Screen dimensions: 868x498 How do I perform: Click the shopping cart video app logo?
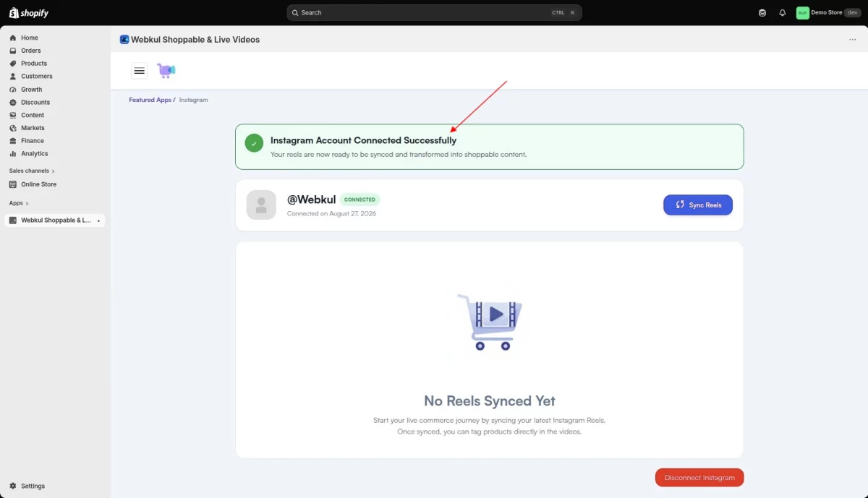click(166, 70)
